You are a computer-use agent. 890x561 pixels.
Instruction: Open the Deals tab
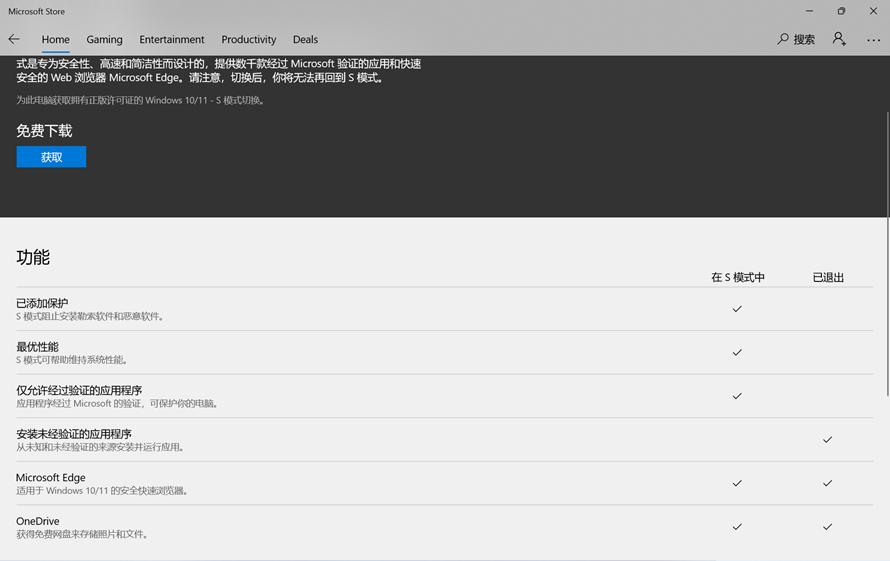click(x=305, y=40)
